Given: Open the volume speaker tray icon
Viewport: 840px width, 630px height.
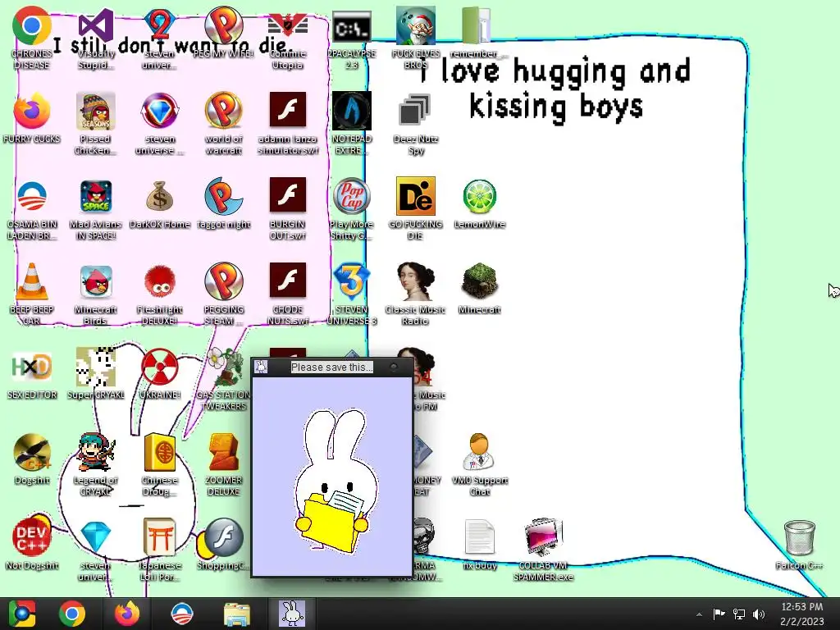Looking at the screenshot, I should (759, 614).
